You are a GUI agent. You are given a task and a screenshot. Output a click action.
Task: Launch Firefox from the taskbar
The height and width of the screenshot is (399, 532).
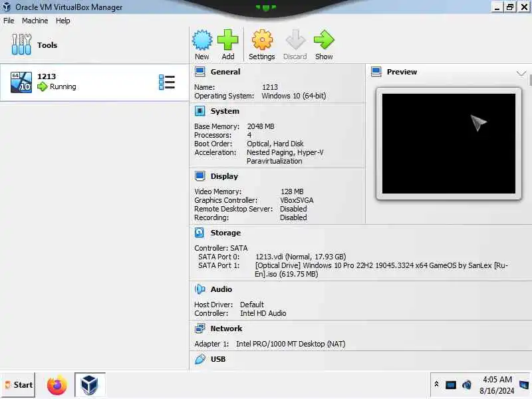click(57, 385)
